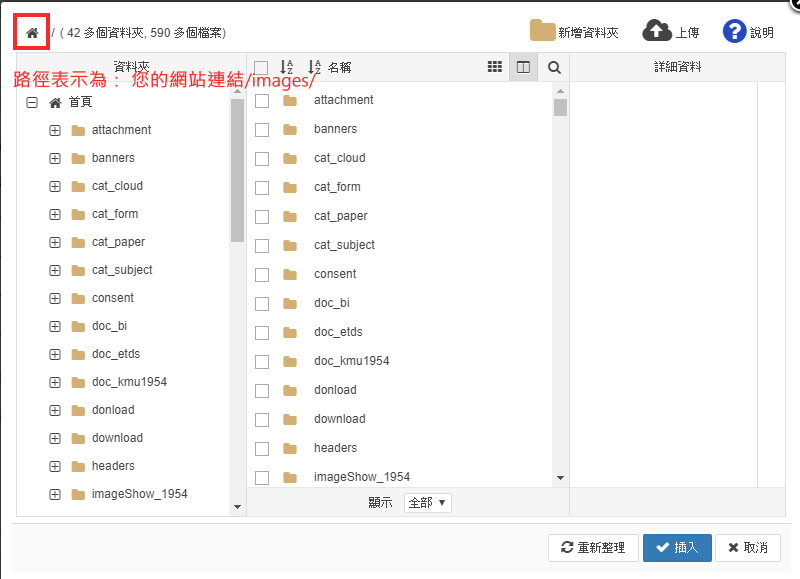800x579 pixels.
Task: Click headers folder icon in file list
Action: [290, 448]
